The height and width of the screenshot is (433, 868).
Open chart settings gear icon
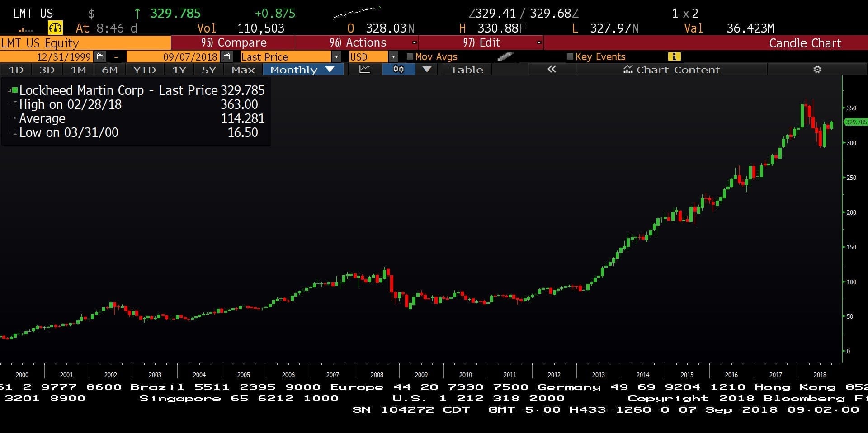click(x=817, y=70)
